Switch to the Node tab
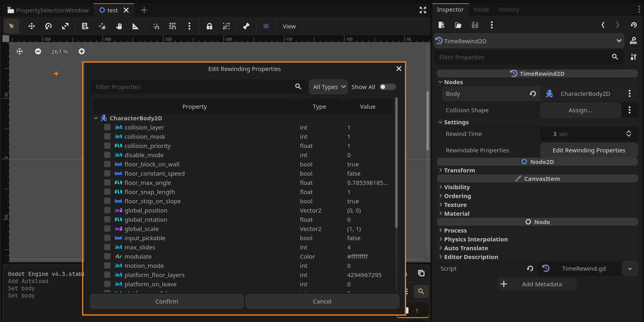This screenshot has height=322, width=644. point(481,10)
